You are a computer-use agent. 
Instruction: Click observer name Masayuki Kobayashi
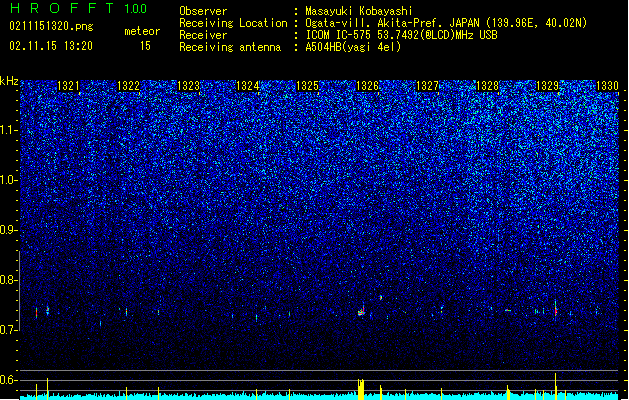[x=359, y=11]
